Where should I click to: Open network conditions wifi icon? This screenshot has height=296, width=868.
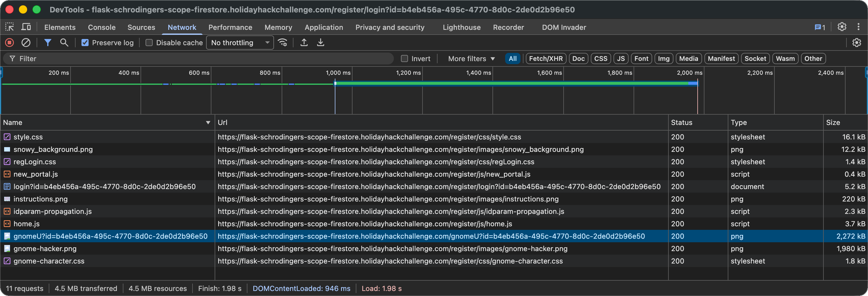282,43
